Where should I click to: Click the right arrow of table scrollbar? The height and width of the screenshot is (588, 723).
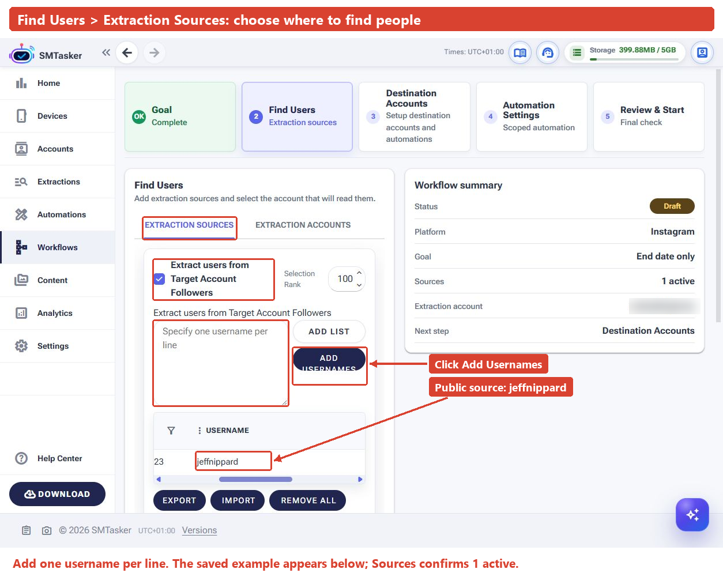pos(360,479)
